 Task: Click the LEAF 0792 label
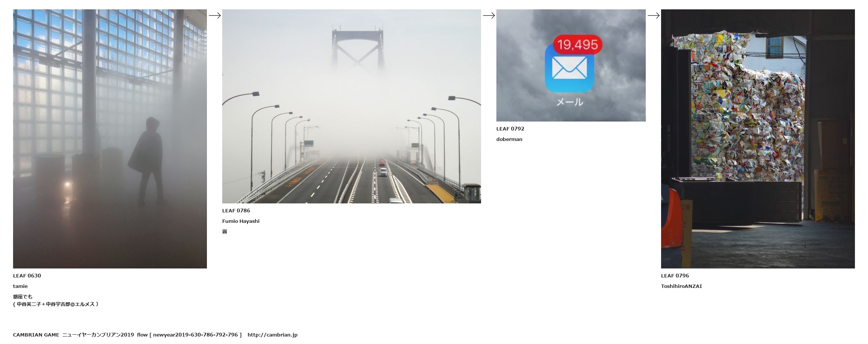coord(510,129)
